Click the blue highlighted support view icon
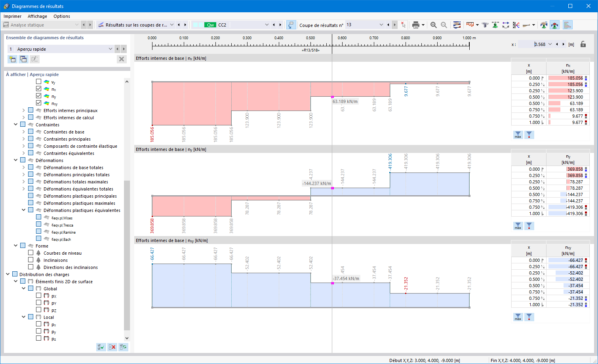 (x=554, y=25)
